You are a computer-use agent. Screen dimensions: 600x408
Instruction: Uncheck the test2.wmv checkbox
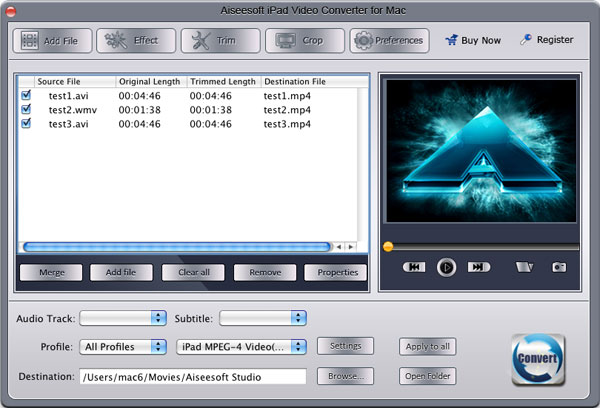click(x=26, y=109)
